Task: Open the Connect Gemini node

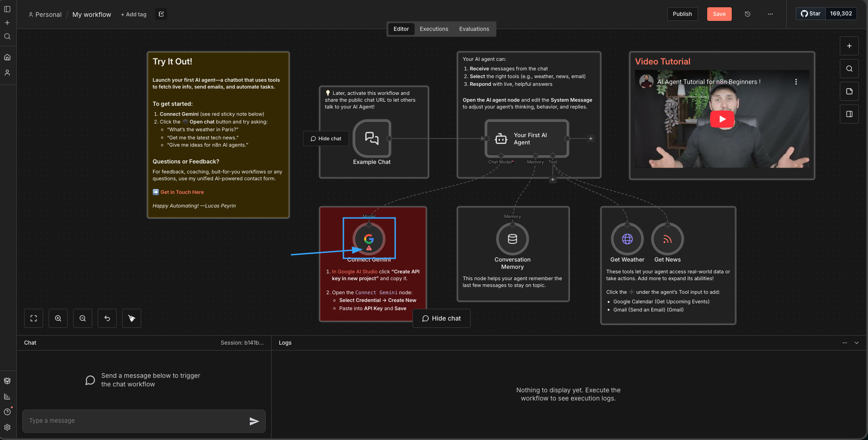Action: tap(369, 239)
